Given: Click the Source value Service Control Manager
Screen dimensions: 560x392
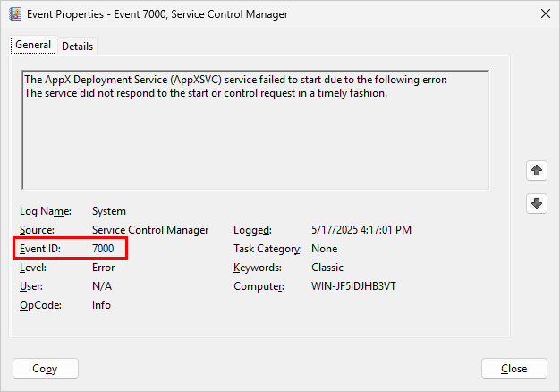Looking at the screenshot, I should coord(149,230).
